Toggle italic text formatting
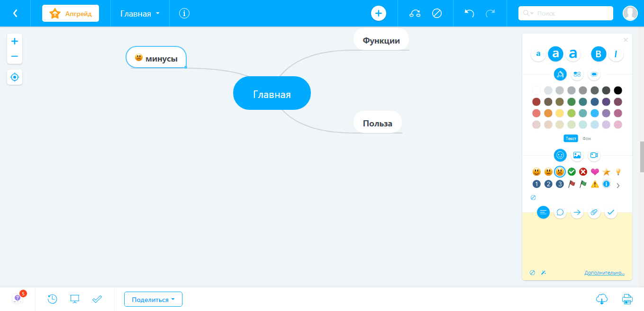644x311 pixels. pyautogui.click(x=616, y=54)
